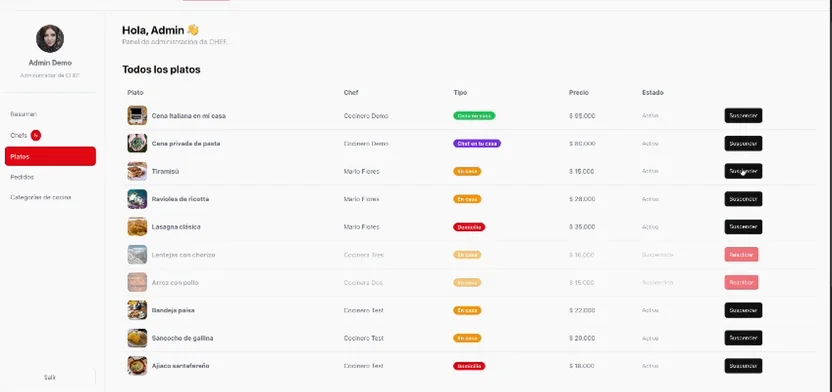Click the dish name Lentejas con chorizo
The width and height of the screenshot is (832, 392).
coord(184,255)
